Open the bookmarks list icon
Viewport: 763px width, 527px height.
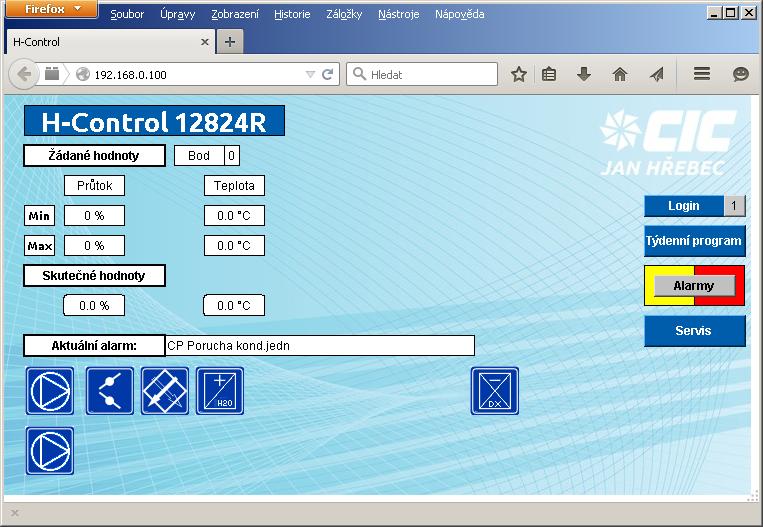click(549, 74)
